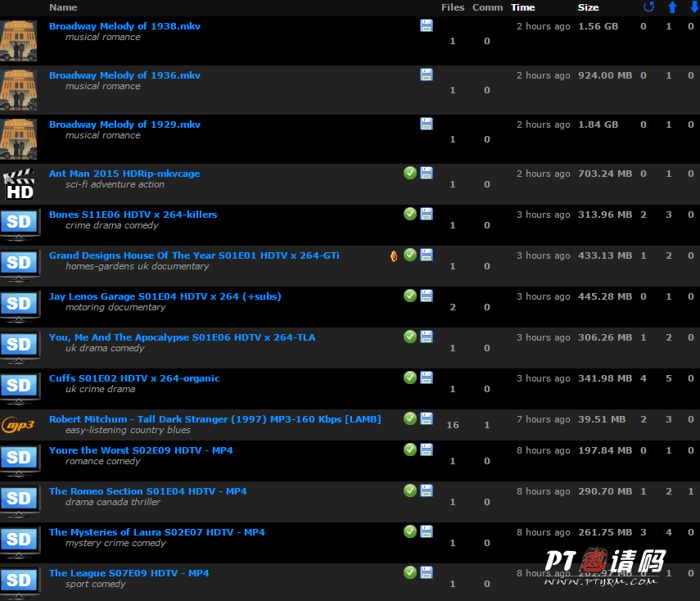Open Youre the Worst S02E09 HDTV link
Viewport: 700px width, 601px height.
pyautogui.click(x=141, y=450)
